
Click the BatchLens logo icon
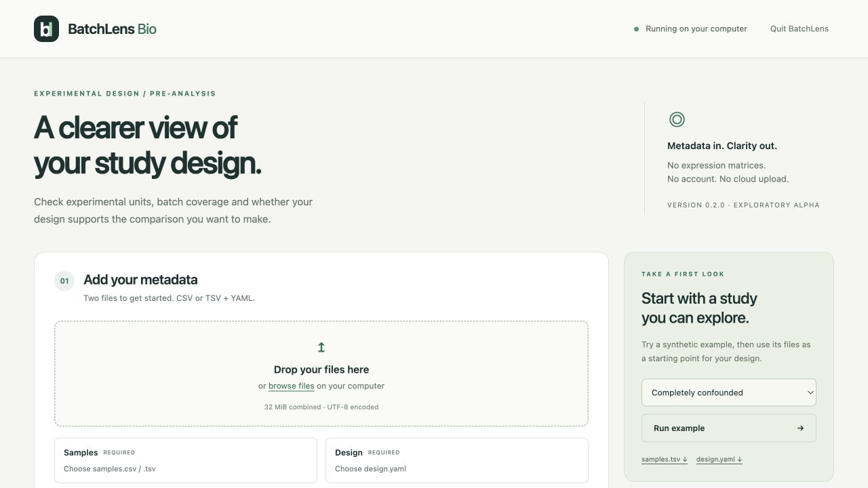[x=46, y=29]
